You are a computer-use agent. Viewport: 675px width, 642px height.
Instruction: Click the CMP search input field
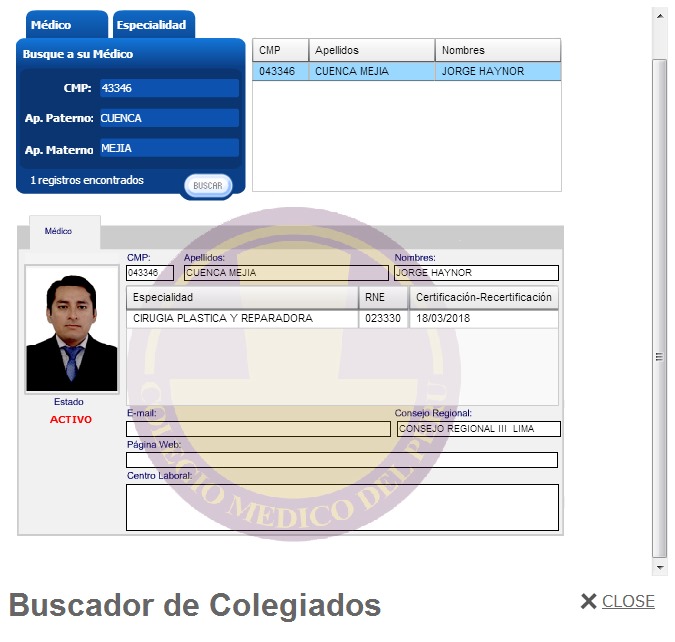pyautogui.click(x=168, y=88)
